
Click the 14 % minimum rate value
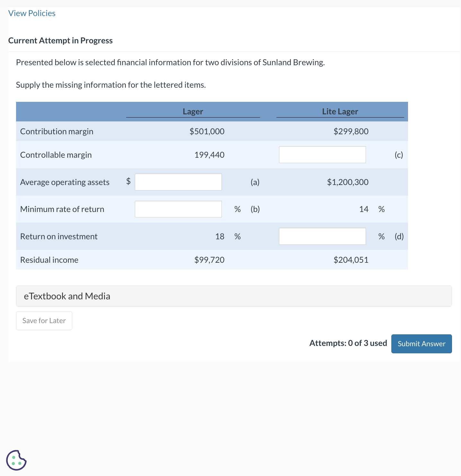(364, 209)
